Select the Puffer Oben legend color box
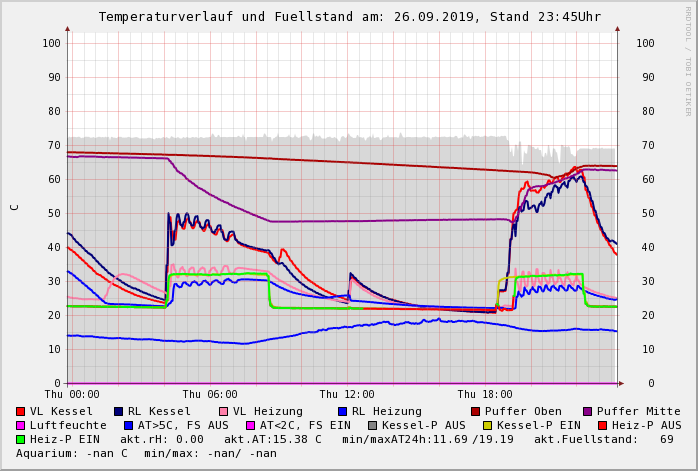The image size is (698, 471). click(x=476, y=411)
